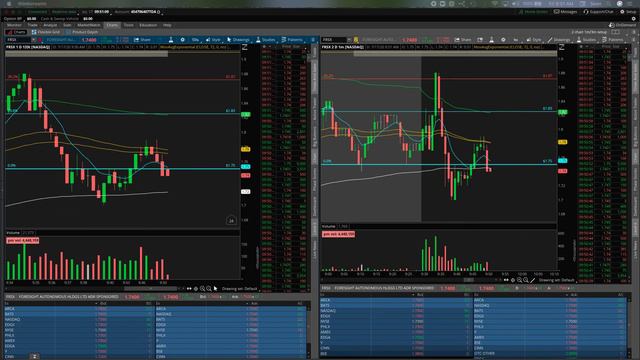This screenshot has height=360, width=640.
Task: Click right chart flask (edit studies) icon
Action: pos(491,40)
